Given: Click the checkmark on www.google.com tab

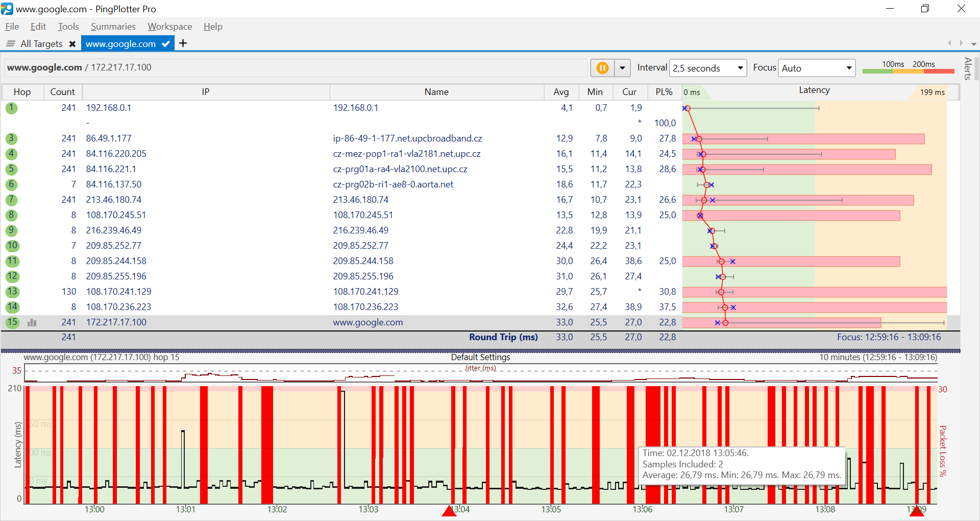Looking at the screenshot, I should [x=166, y=44].
